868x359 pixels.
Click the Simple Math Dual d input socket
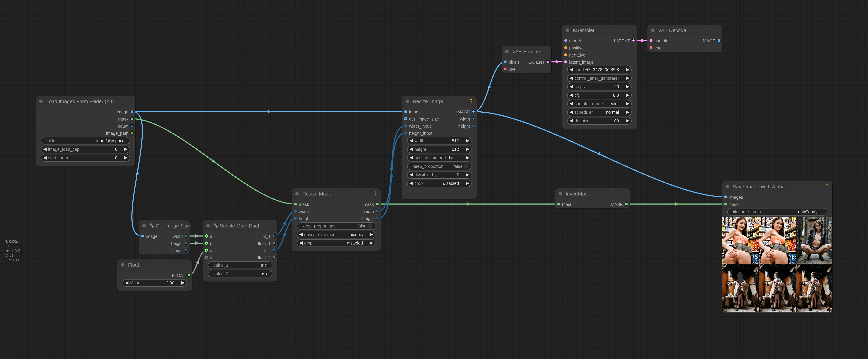coord(206,258)
